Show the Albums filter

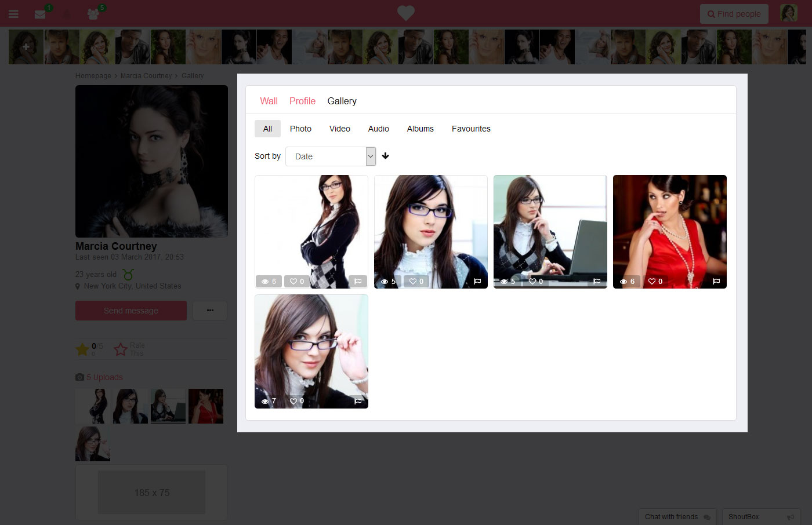[420, 129]
